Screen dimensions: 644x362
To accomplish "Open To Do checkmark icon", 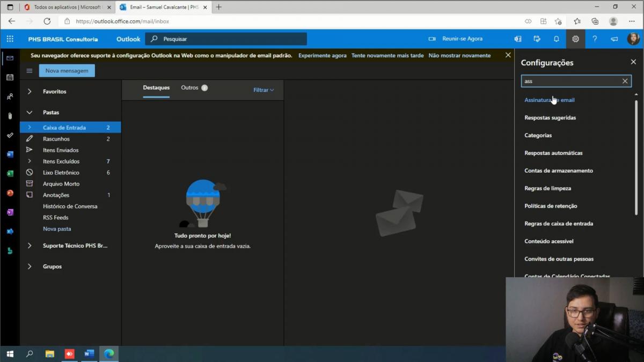I will (x=10, y=135).
